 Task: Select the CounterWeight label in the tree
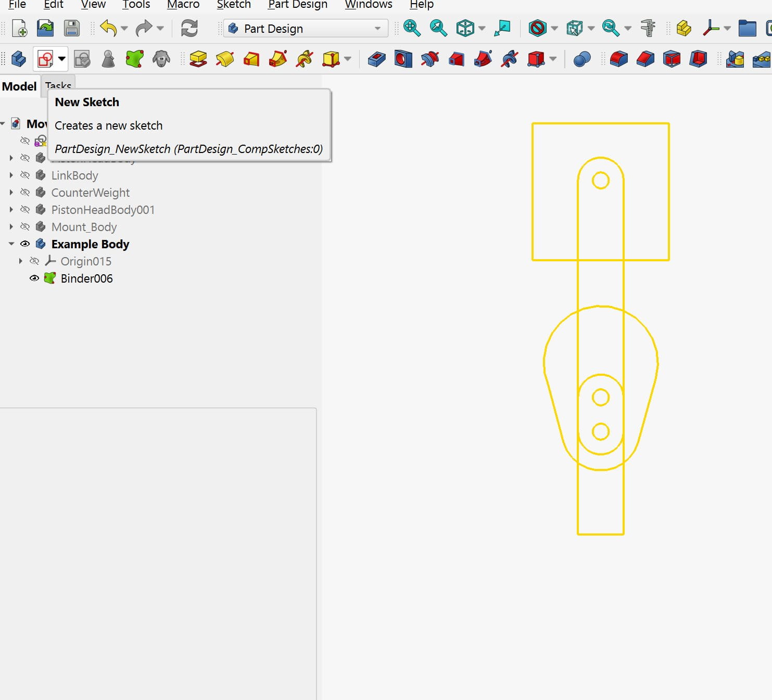pyautogui.click(x=90, y=193)
